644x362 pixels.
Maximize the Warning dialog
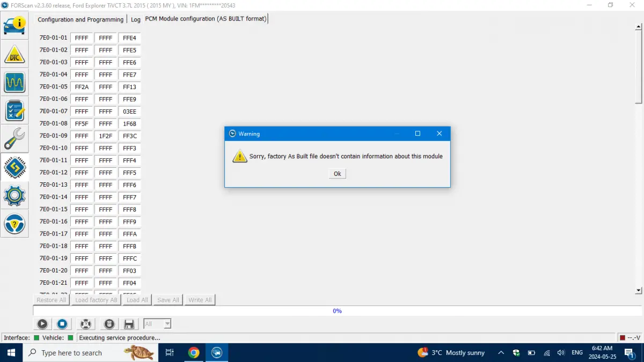pyautogui.click(x=418, y=134)
